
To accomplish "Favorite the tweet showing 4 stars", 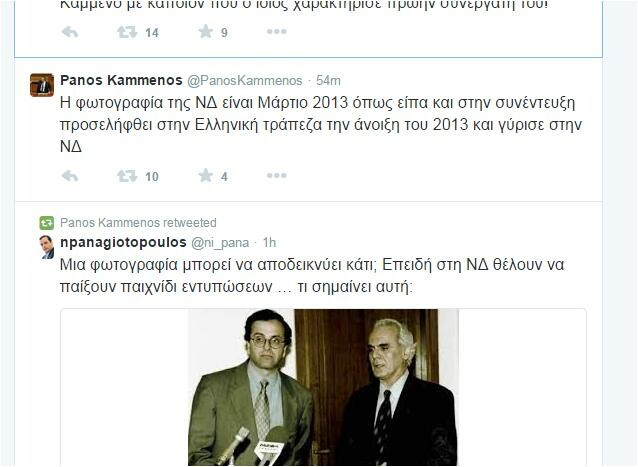I will (206, 175).
